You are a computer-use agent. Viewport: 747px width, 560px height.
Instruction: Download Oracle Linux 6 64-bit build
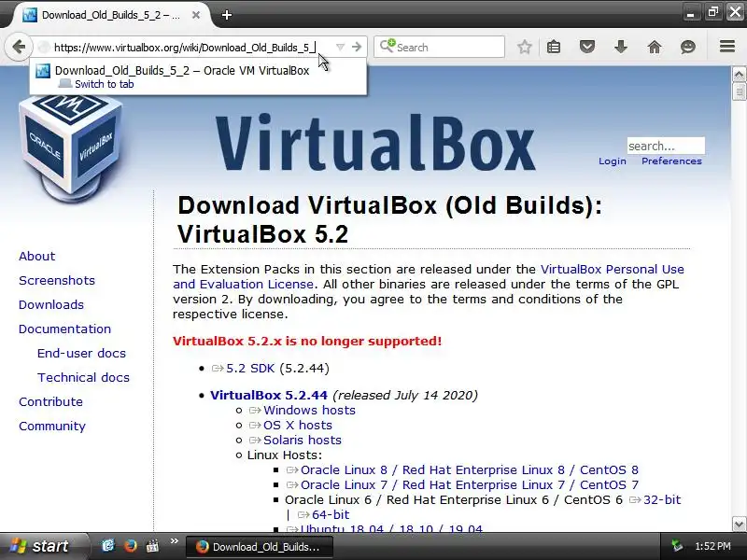pyautogui.click(x=331, y=515)
